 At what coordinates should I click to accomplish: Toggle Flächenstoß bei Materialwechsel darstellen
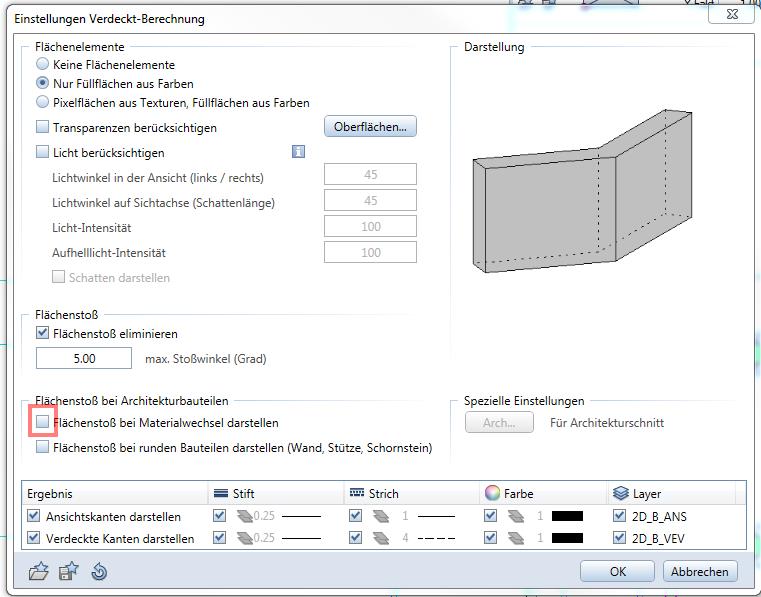pos(42,423)
